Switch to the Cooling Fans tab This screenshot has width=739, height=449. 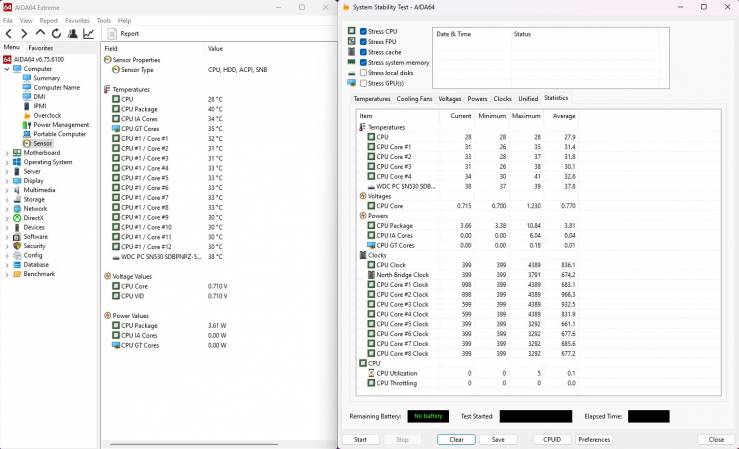pos(414,99)
